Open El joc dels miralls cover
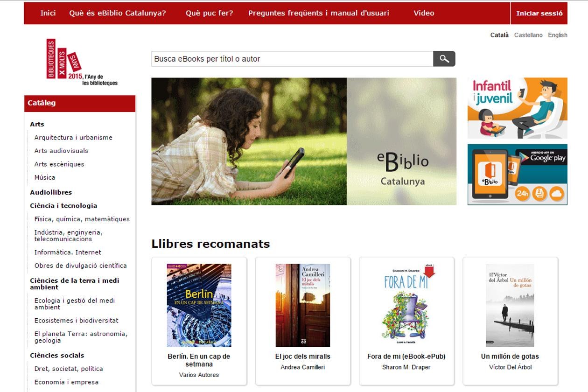Viewport: 588px width, 392px height. tap(302, 305)
